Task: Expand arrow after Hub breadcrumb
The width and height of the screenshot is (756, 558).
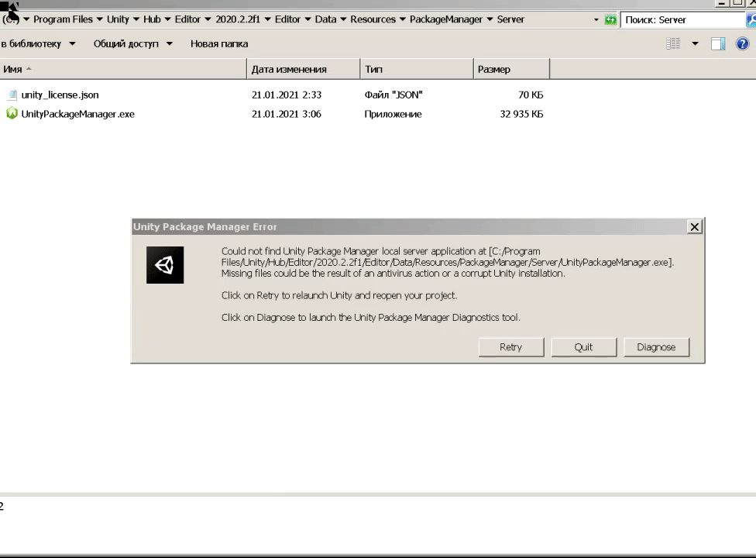Action: [x=167, y=19]
